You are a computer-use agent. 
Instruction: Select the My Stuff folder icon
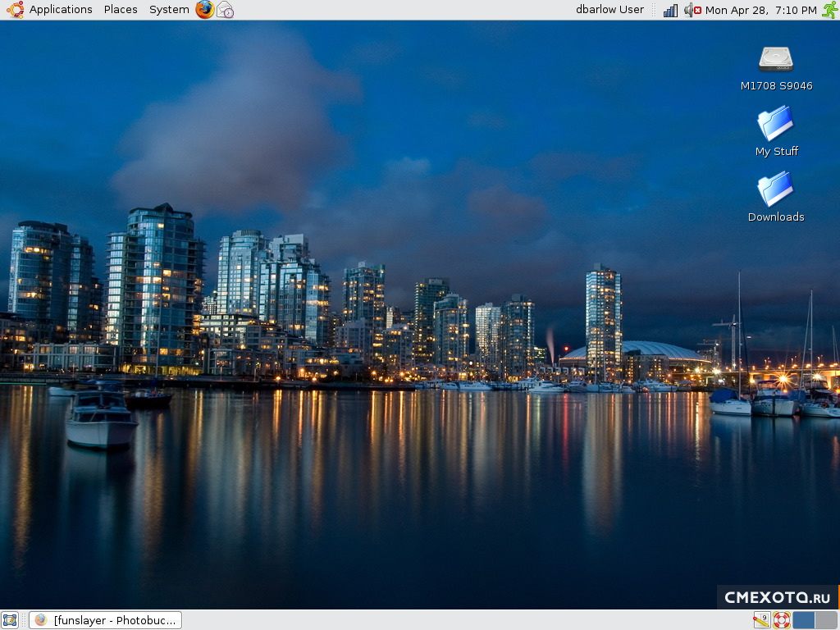point(776,125)
